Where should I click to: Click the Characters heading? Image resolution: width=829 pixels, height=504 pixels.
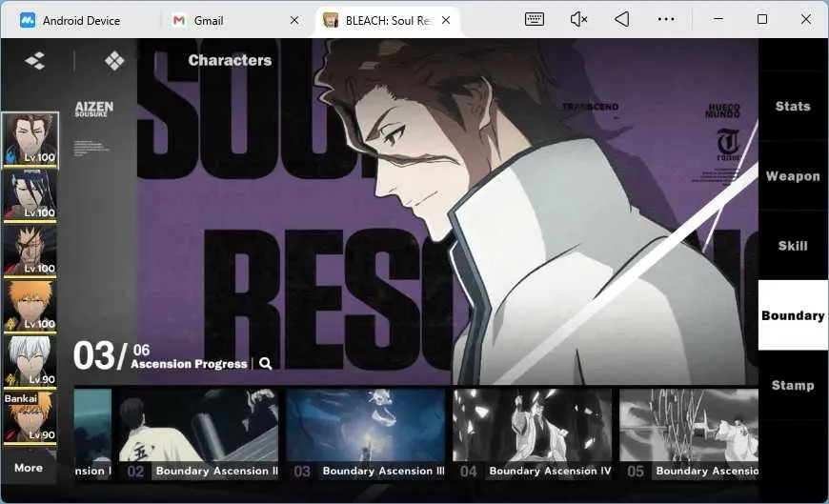coord(230,60)
